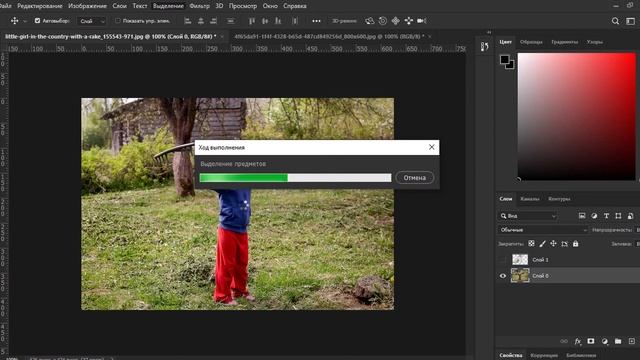Align bottom edges icon
Screen dimensions: 640x360
pyautogui.click(x=278, y=21)
